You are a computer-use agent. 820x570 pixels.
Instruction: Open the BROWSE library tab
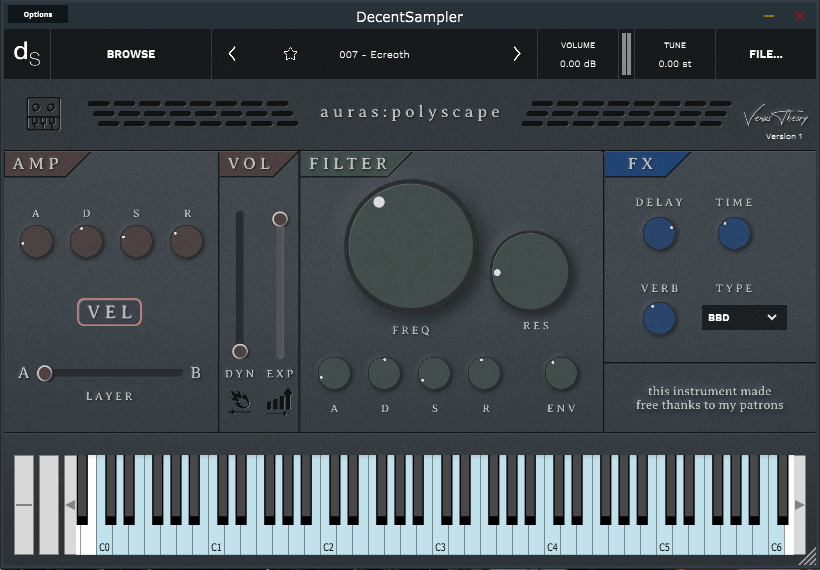coord(131,54)
